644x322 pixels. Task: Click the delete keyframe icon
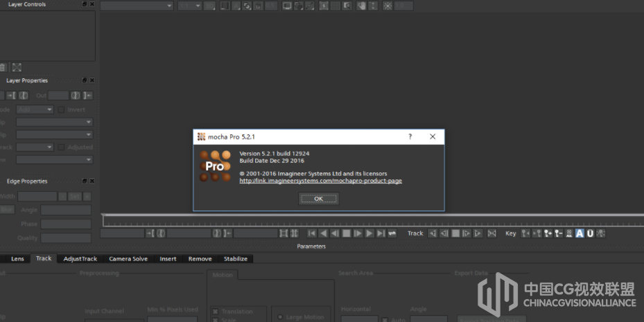pos(558,233)
